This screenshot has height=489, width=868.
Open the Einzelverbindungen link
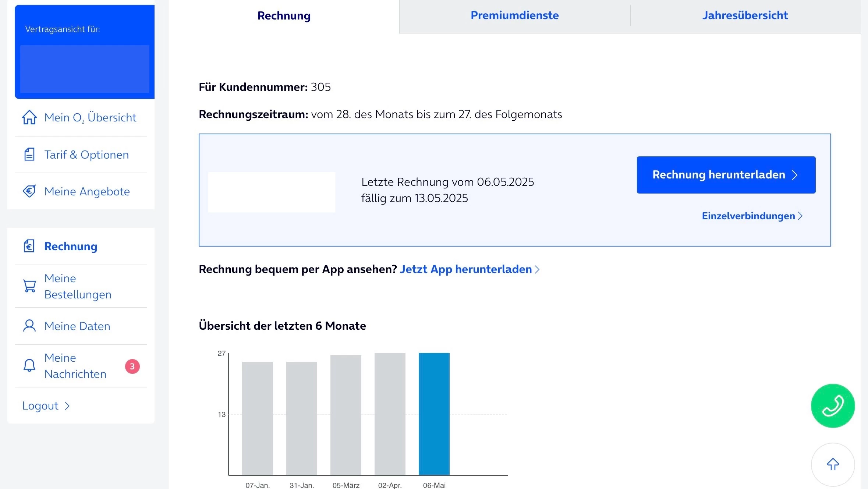click(752, 216)
